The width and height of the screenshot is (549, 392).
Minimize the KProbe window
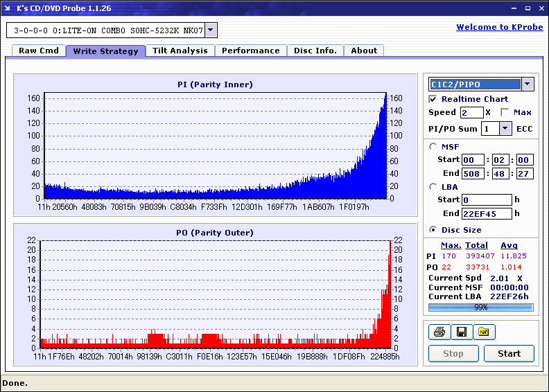(x=514, y=8)
